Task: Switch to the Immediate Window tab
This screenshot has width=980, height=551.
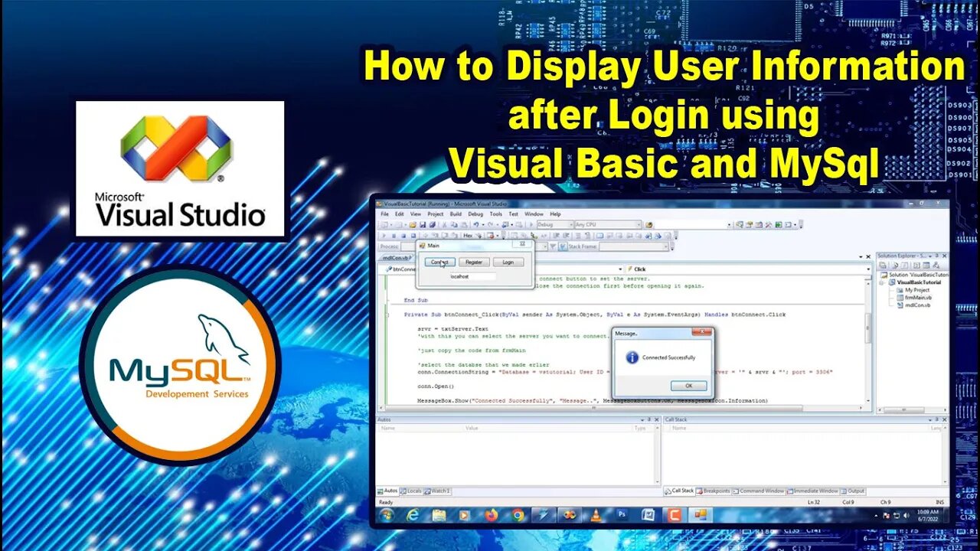Action: tap(813, 491)
